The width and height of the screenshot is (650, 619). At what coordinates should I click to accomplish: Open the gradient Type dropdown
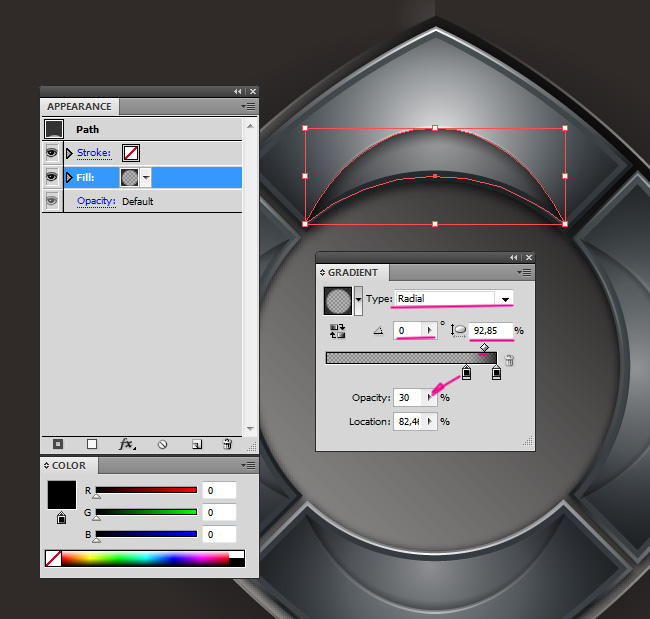point(505,299)
